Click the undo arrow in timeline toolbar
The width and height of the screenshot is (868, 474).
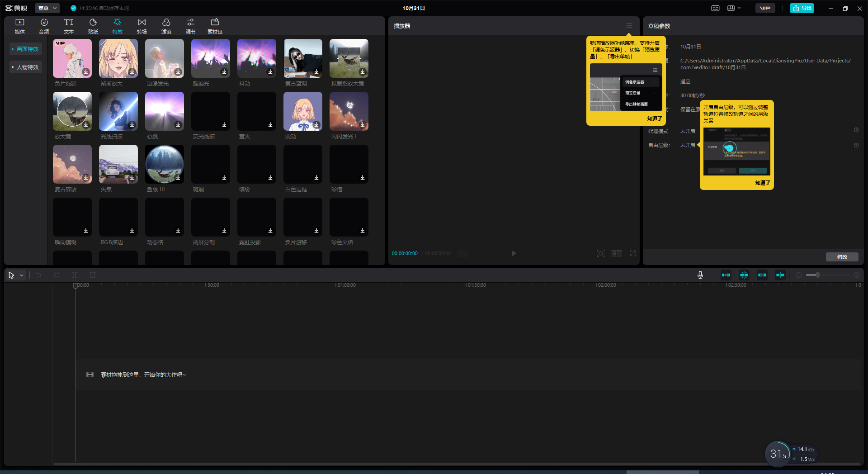[x=38, y=275]
